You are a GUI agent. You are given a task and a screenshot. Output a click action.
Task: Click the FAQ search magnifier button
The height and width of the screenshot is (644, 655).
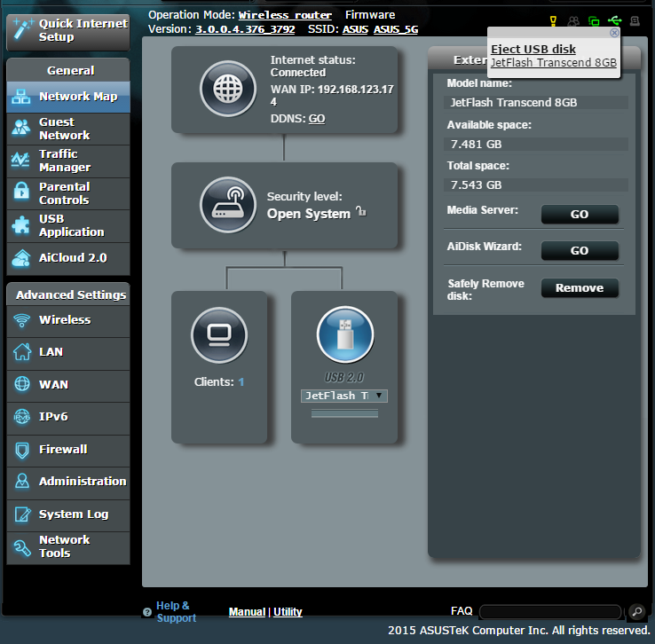[637, 612]
